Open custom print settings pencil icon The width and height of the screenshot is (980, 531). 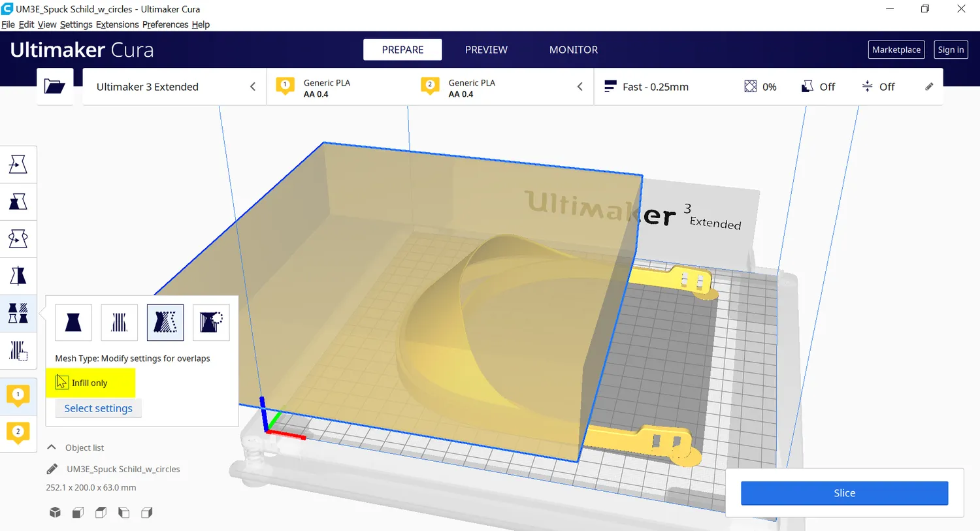[929, 86]
